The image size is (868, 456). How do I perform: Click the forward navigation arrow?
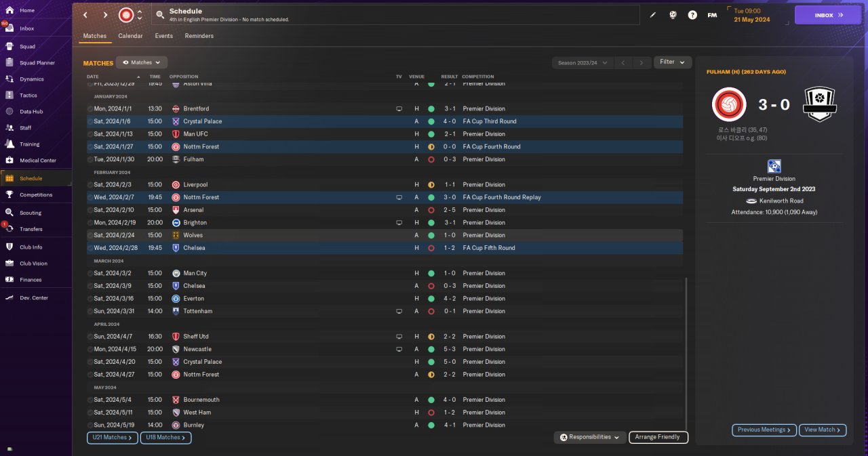(106, 15)
